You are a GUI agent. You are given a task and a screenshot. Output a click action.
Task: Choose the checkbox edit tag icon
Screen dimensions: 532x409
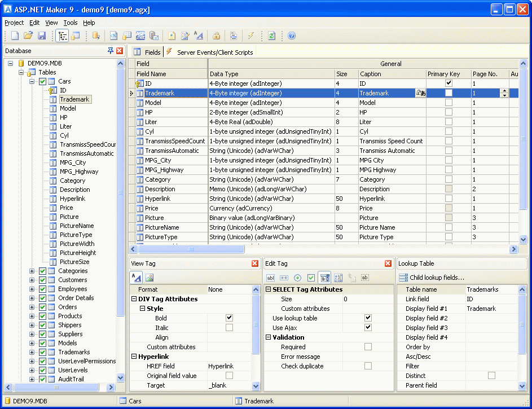click(311, 278)
